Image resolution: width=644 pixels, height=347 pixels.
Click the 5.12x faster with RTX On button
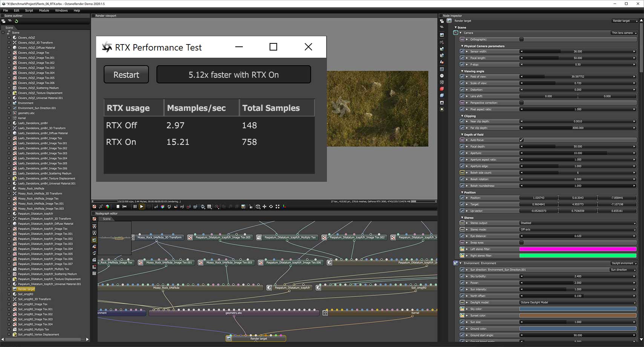coord(234,74)
